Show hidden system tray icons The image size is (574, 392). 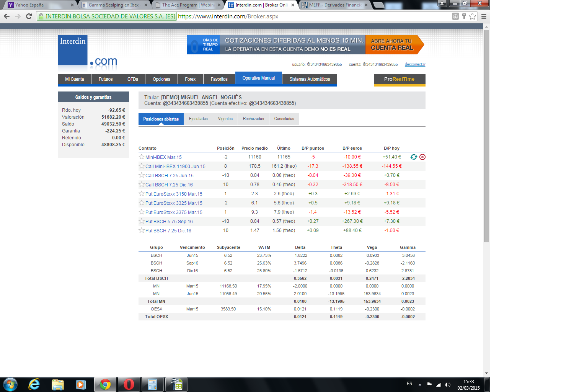click(x=420, y=384)
